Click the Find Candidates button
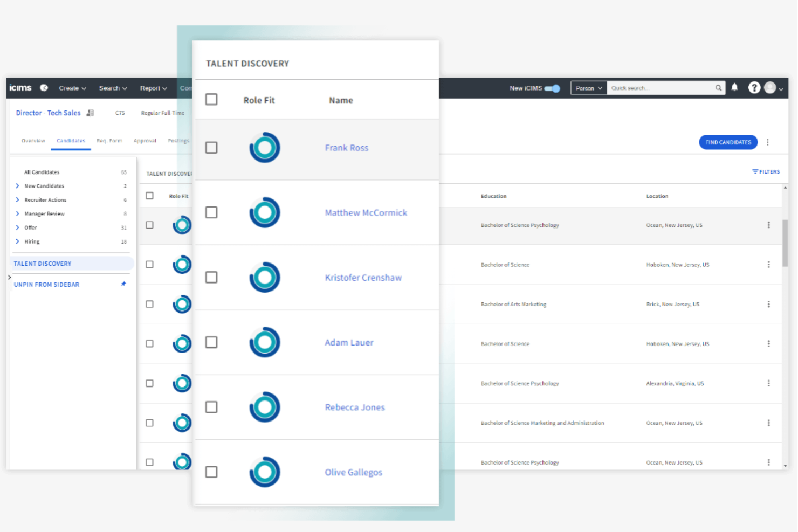The image size is (798, 532). click(728, 142)
